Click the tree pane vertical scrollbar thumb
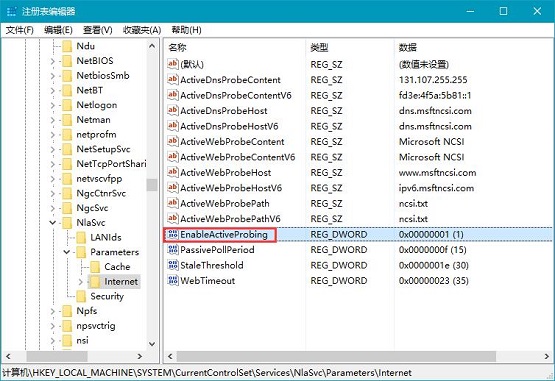555x381 pixels. tap(152, 185)
